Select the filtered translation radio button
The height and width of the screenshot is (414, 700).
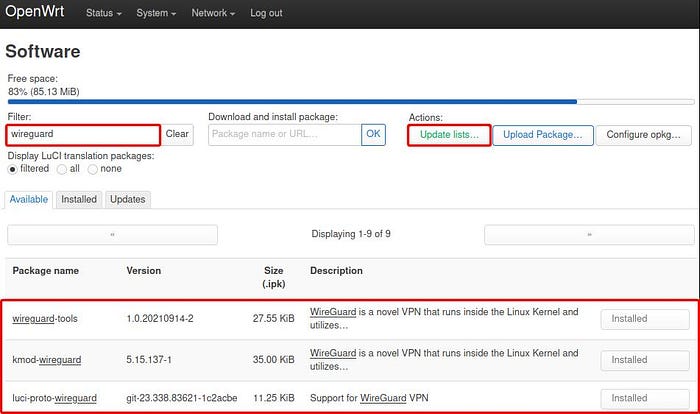tap(12, 169)
